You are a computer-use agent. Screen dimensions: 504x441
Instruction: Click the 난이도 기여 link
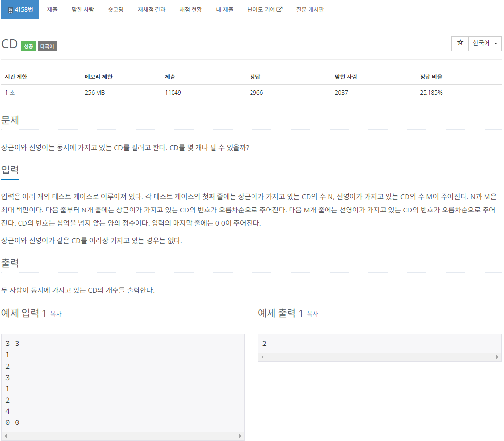pos(261,9)
